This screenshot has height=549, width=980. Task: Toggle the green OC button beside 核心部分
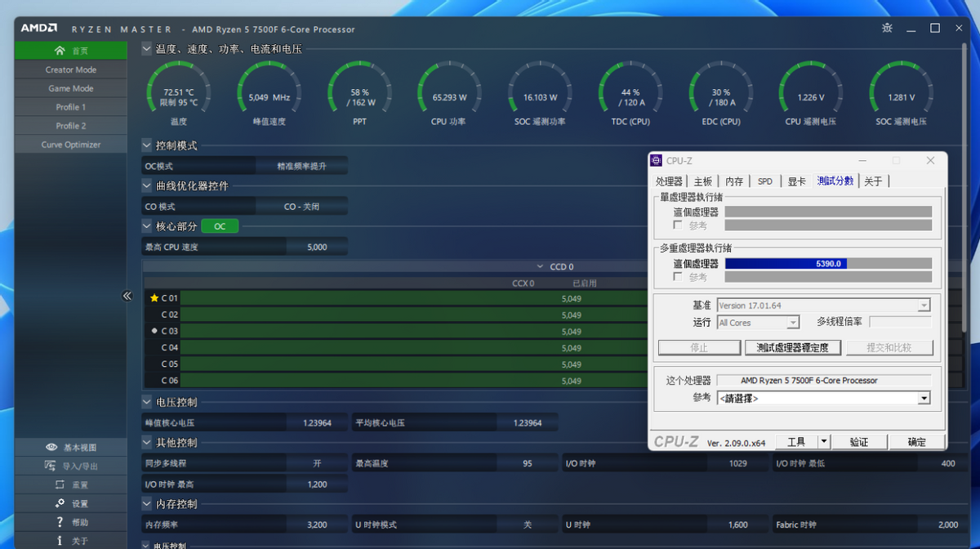pyautogui.click(x=220, y=226)
